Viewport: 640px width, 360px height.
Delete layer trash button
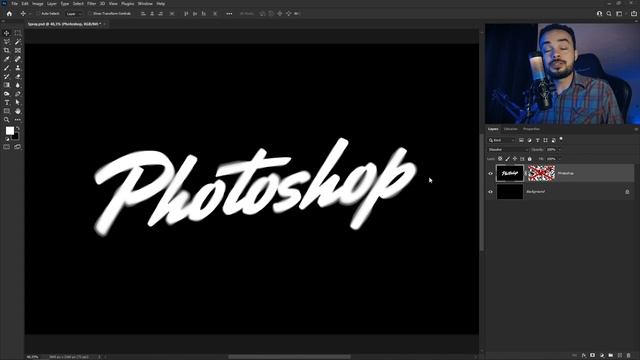(x=629, y=356)
